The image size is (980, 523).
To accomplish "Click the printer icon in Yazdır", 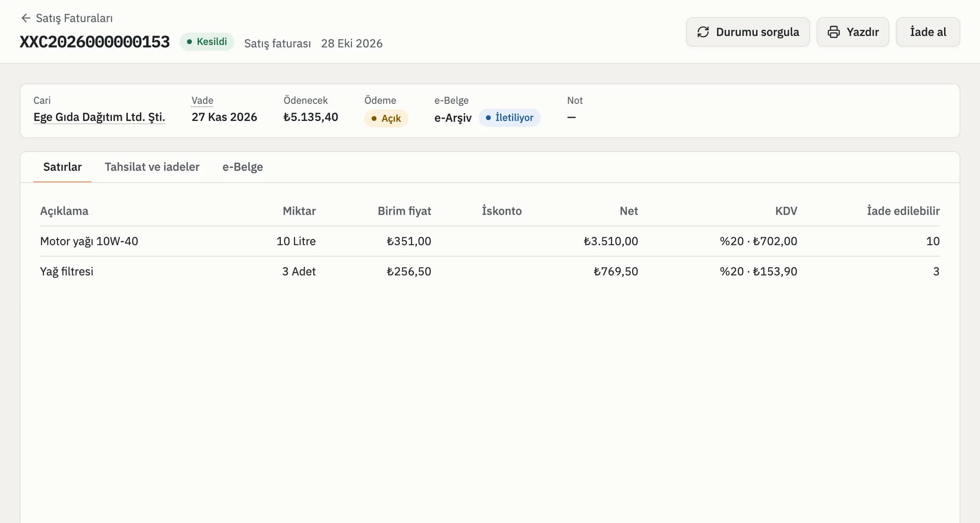I will pos(833,32).
